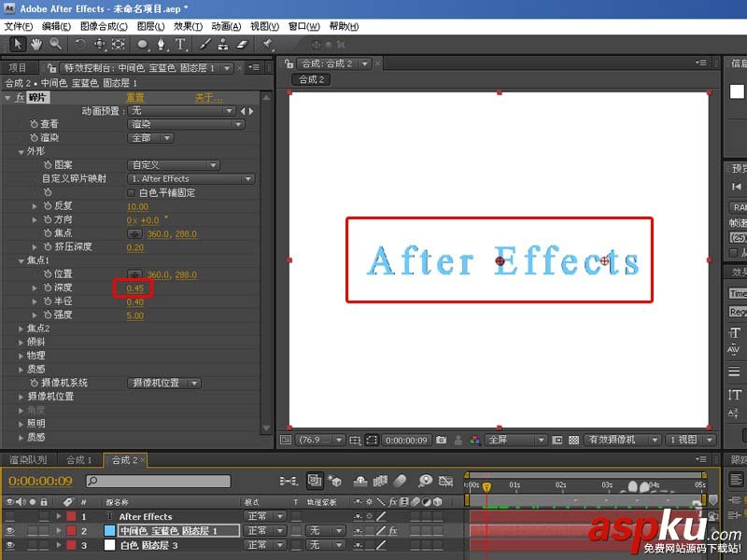
Task: Toggle the draft 3D timeline icon
Action: pyautogui.click(x=335, y=481)
